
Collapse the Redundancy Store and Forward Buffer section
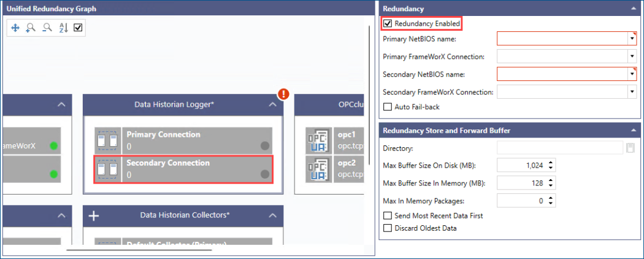[632, 130]
